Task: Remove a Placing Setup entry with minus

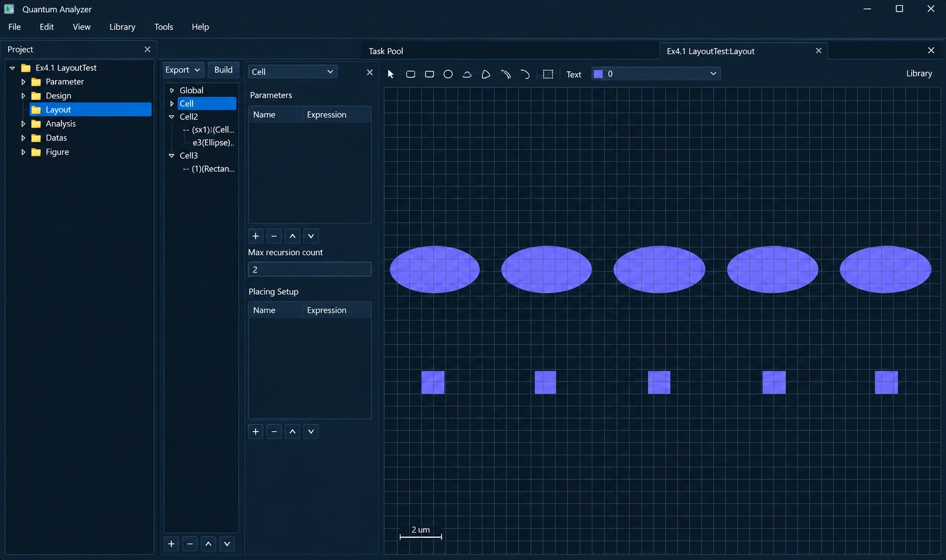Action: click(274, 432)
